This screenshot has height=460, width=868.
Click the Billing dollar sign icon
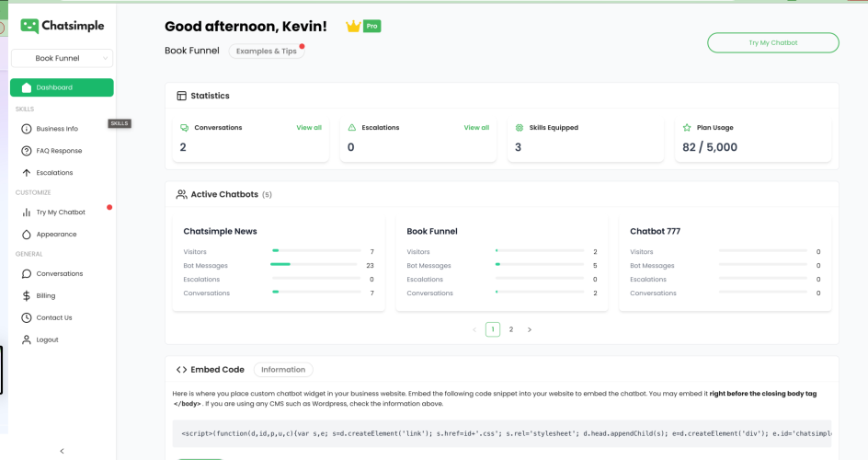pyautogui.click(x=26, y=295)
